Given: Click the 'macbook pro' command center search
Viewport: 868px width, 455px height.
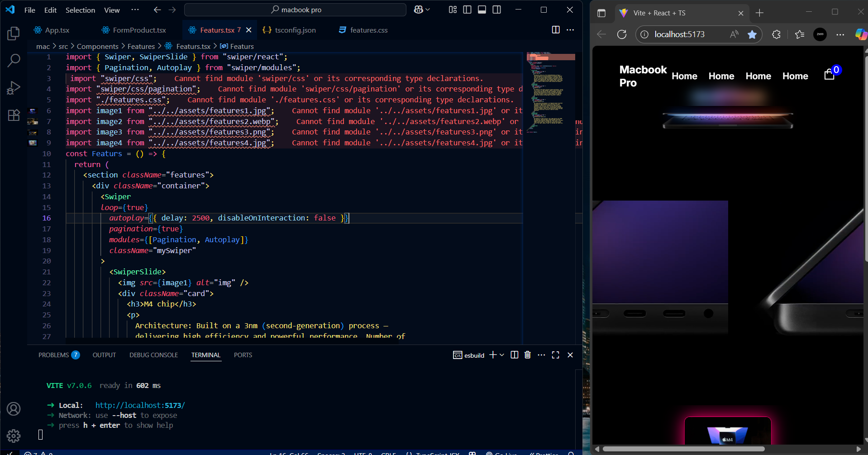Looking at the screenshot, I should 295,10.
